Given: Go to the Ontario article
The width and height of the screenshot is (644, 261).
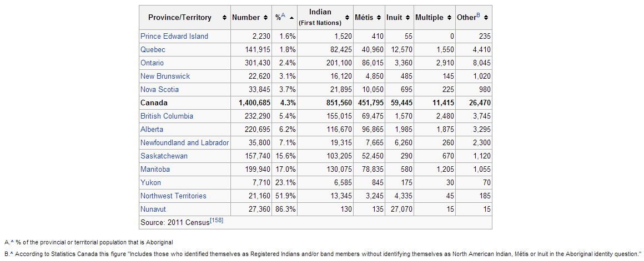Looking at the screenshot, I should (152, 63).
